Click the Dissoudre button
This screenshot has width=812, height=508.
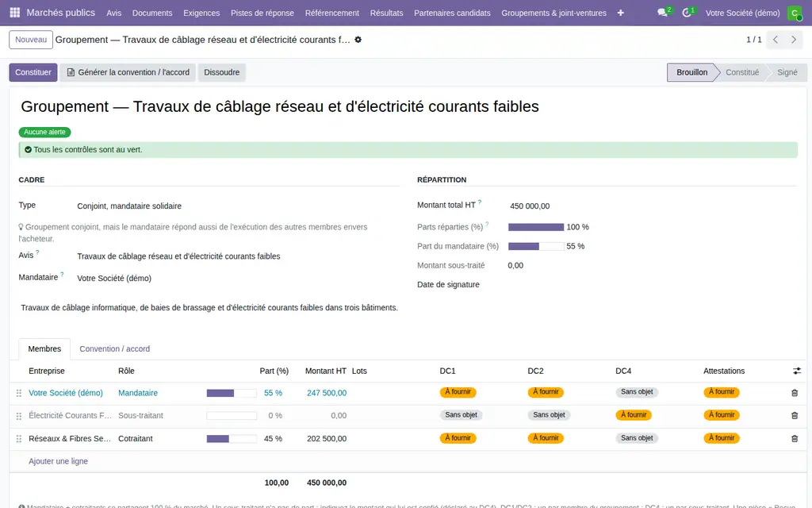pos(222,72)
